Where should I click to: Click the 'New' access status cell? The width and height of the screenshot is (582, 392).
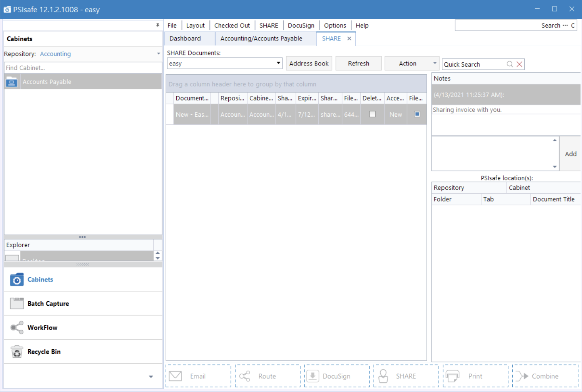tap(395, 114)
